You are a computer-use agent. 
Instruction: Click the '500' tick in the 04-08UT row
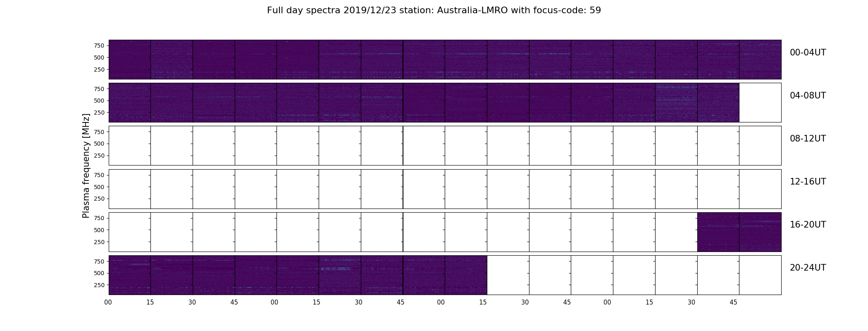coord(99,101)
